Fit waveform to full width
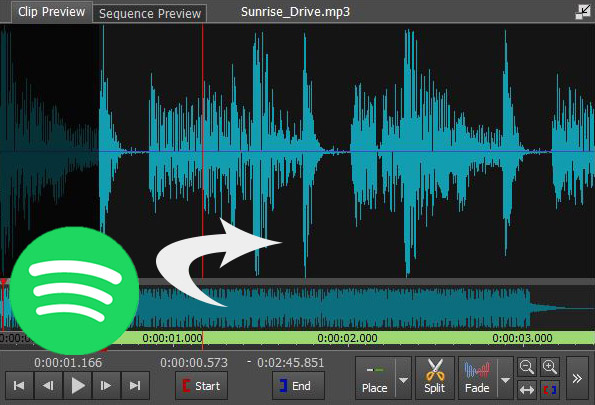 click(527, 390)
